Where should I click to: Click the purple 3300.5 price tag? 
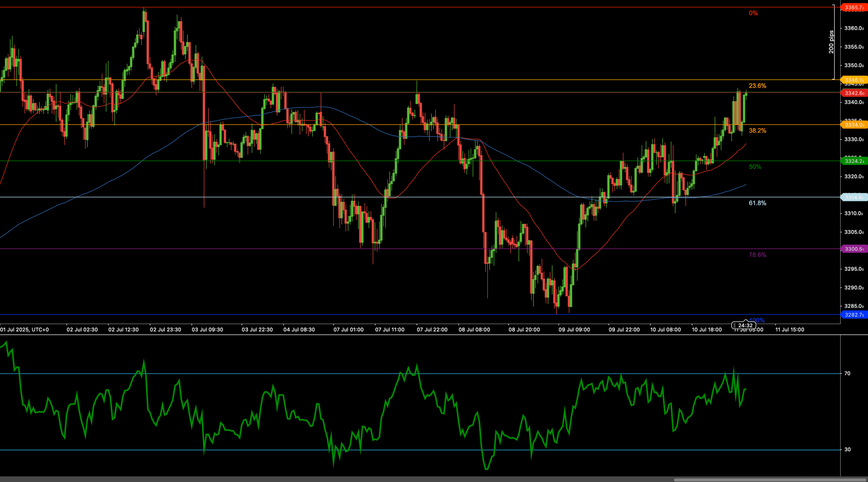coord(854,249)
